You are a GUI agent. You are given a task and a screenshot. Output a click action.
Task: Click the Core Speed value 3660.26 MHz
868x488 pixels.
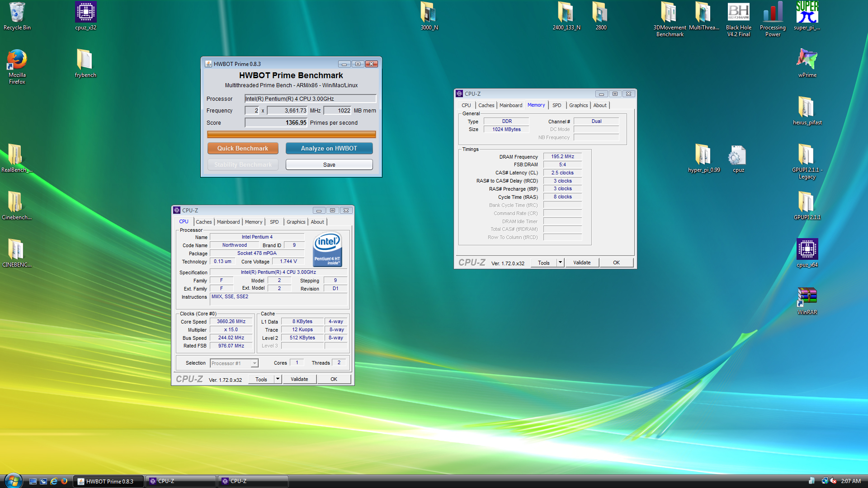click(231, 321)
